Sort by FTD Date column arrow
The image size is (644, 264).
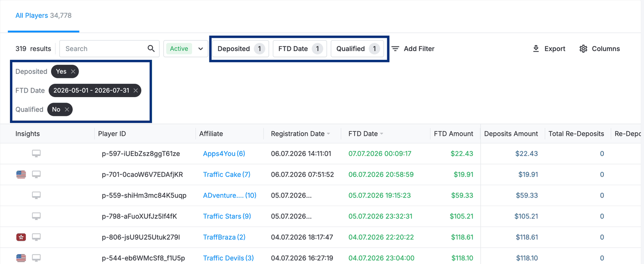382,134
